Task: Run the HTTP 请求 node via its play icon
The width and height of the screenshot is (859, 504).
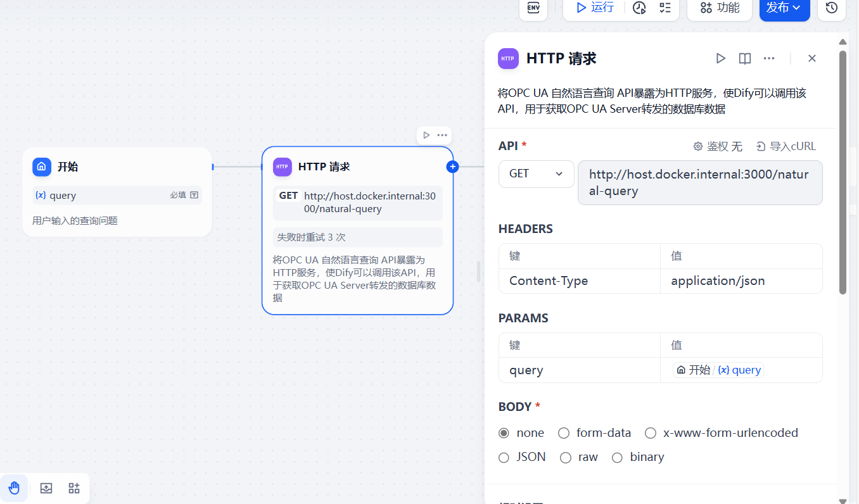Action: point(720,58)
